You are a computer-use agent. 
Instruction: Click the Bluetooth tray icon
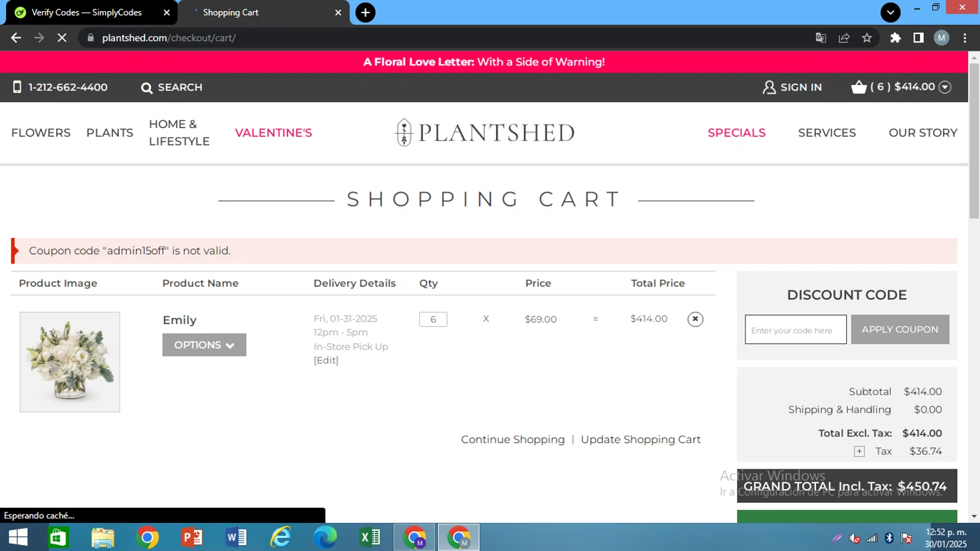[x=889, y=538]
